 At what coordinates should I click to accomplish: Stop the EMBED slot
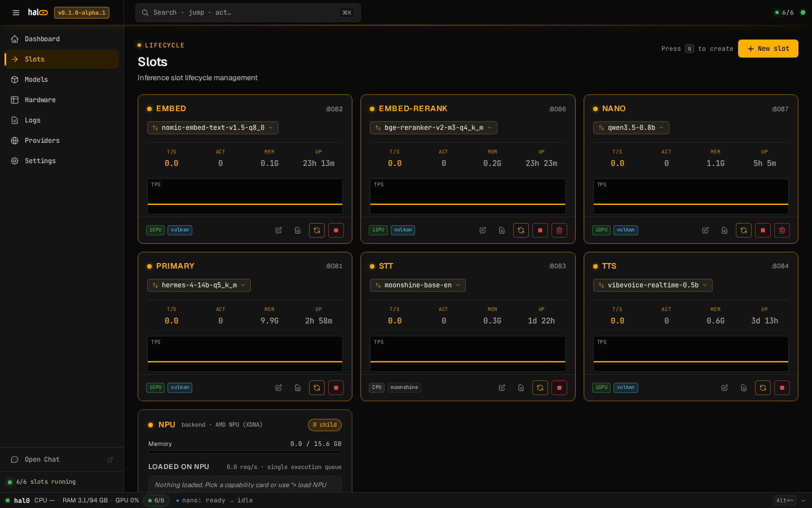click(x=336, y=230)
